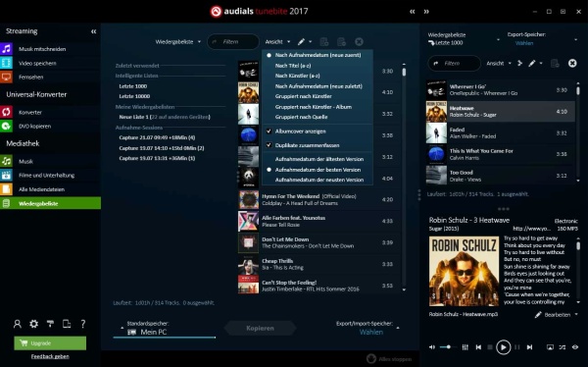588x367 pixels.
Task: Toggle shuffle playback icon
Action: pyautogui.click(x=563, y=347)
